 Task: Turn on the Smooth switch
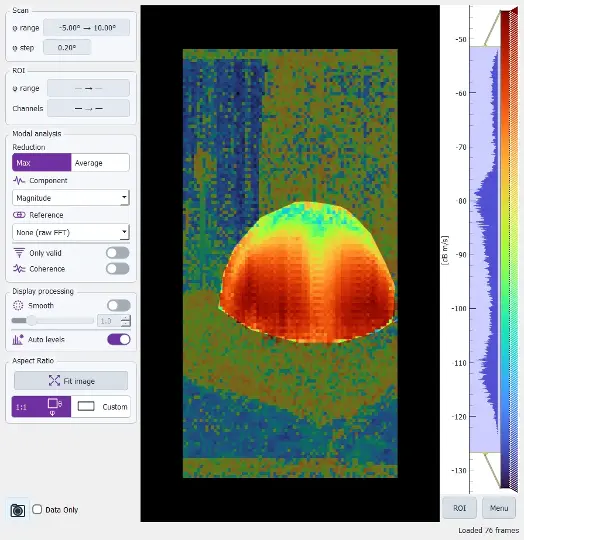coord(119,305)
